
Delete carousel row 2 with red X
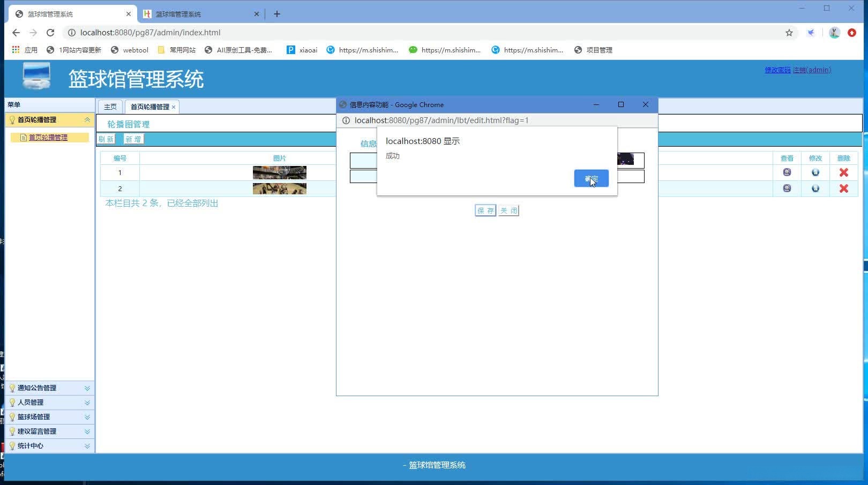[843, 188]
